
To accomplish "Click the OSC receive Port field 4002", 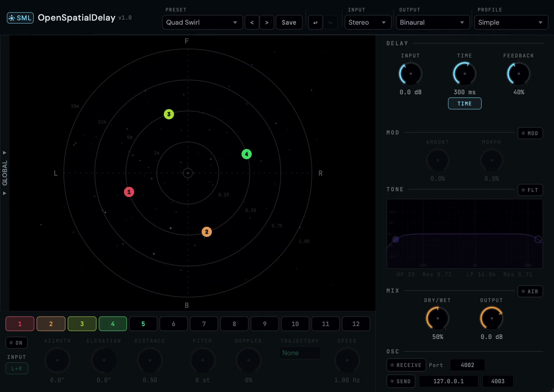I will (468, 365).
